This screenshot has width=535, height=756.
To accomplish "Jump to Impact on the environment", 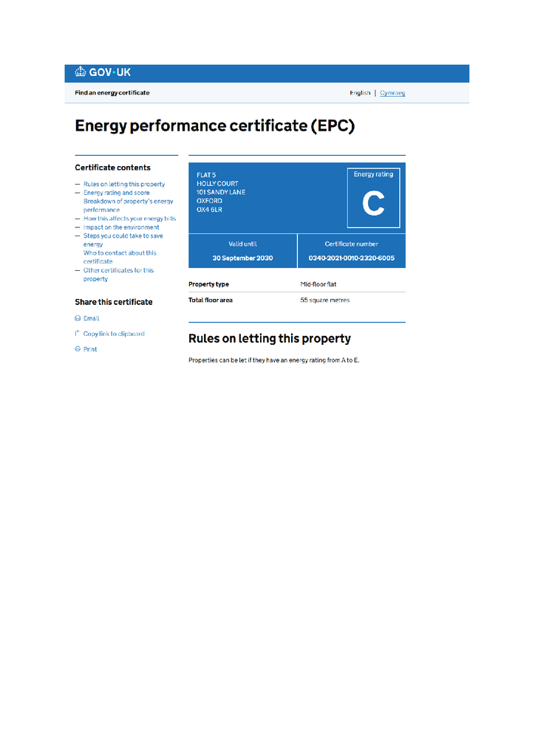I will (121, 227).
